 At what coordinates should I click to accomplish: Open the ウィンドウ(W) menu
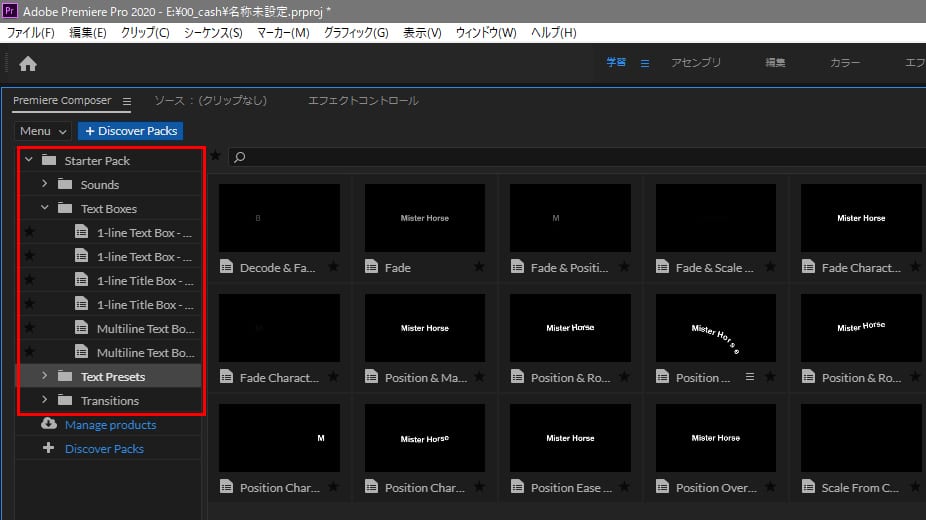tap(486, 33)
